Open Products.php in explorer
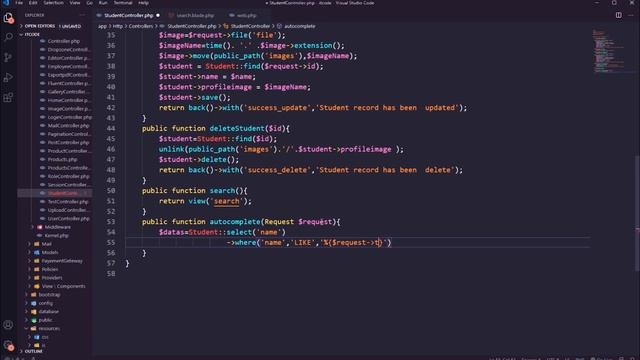Image resolution: width=640 pixels, height=360 pixels. tap(62, 160)
